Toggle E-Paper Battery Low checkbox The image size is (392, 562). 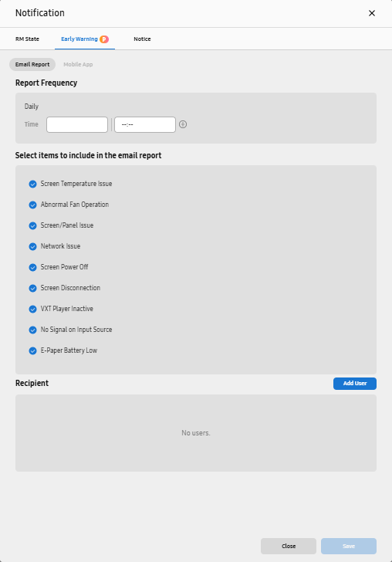coord(32,350)
